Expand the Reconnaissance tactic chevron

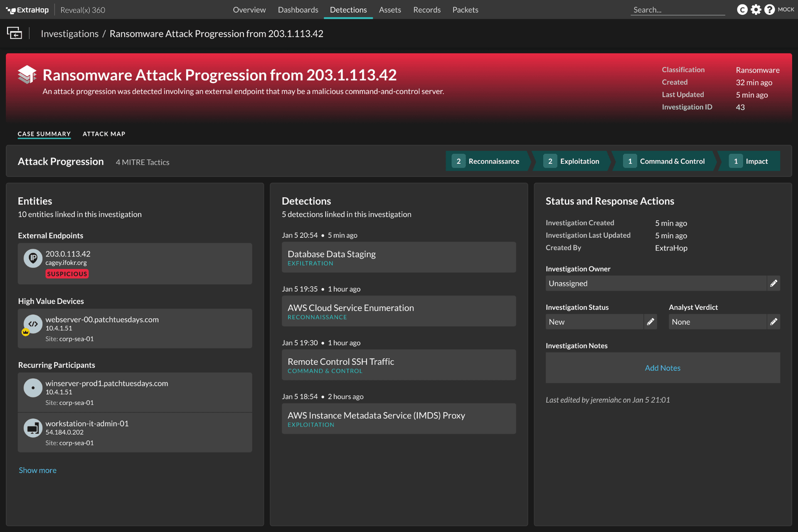pos(488,161)
